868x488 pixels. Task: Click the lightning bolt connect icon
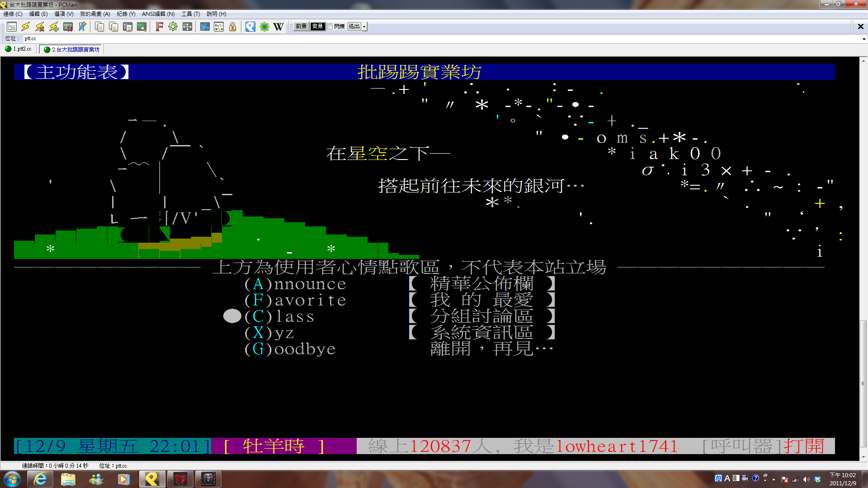coord(26,27)
